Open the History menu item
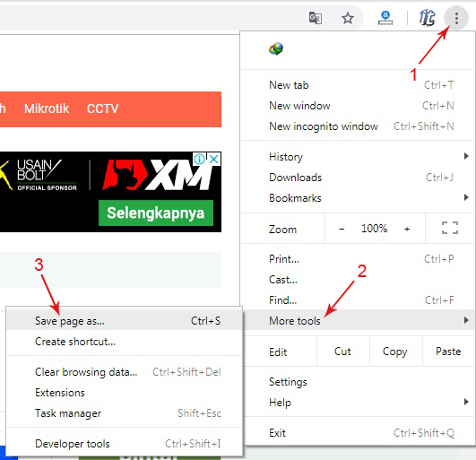This screenshot has height=460, width=476. tap(359, 157)
